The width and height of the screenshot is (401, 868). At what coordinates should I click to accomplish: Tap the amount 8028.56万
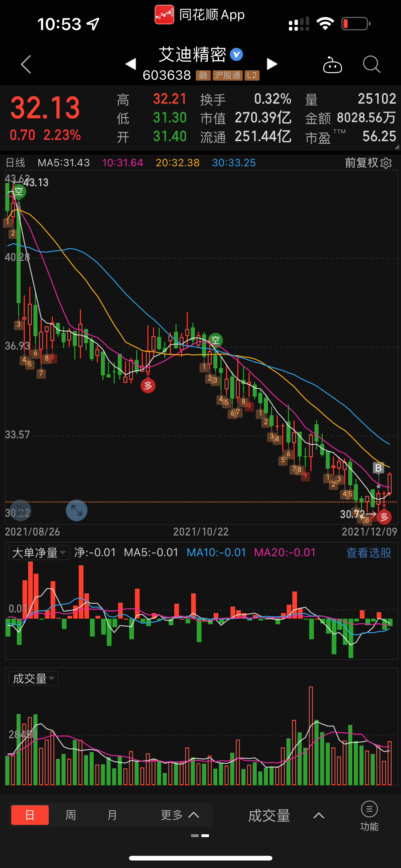pyautogui.click(x=366, y=118)
